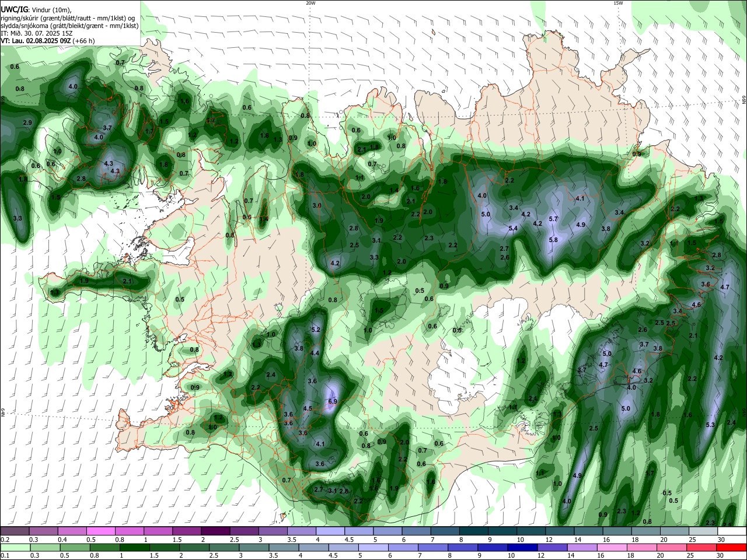Click the 4.4 precipitation value on the map
Viewport: 747px width, 560px height.
(x=315, y=353)
